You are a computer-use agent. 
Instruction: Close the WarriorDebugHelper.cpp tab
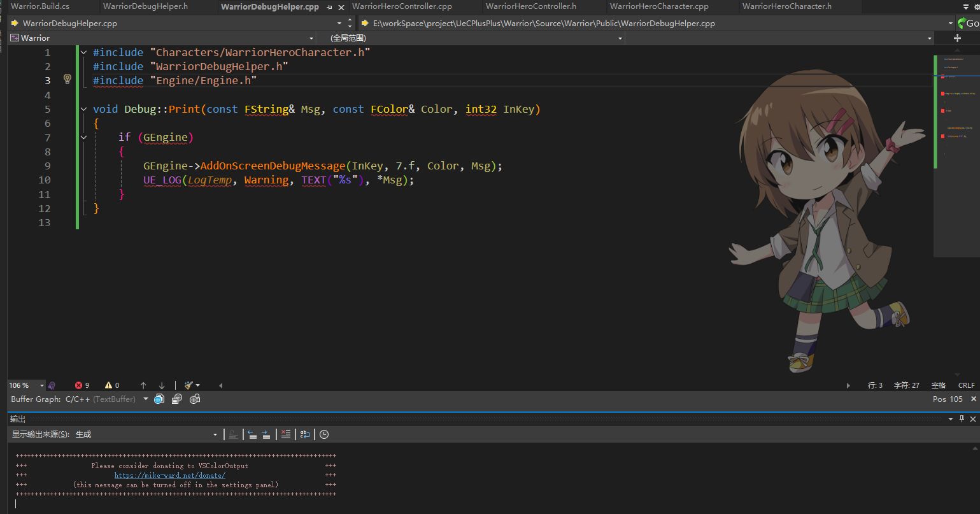tap(341, 7)
